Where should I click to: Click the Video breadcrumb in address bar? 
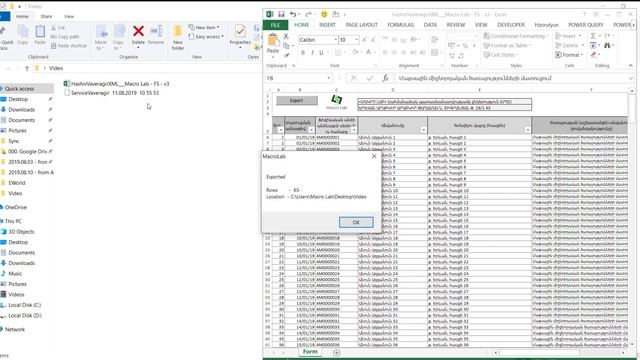click(56, 68)
